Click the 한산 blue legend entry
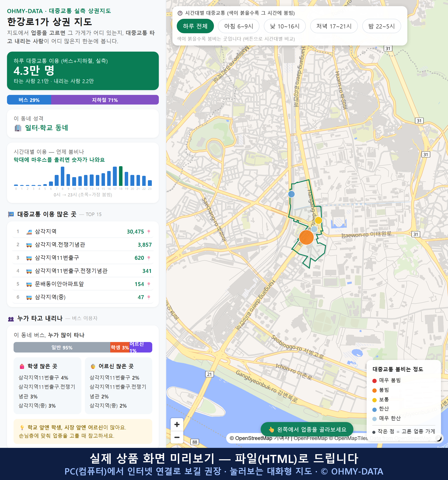Viewport: 448px width, 480px height. click(x=381, y=409)
